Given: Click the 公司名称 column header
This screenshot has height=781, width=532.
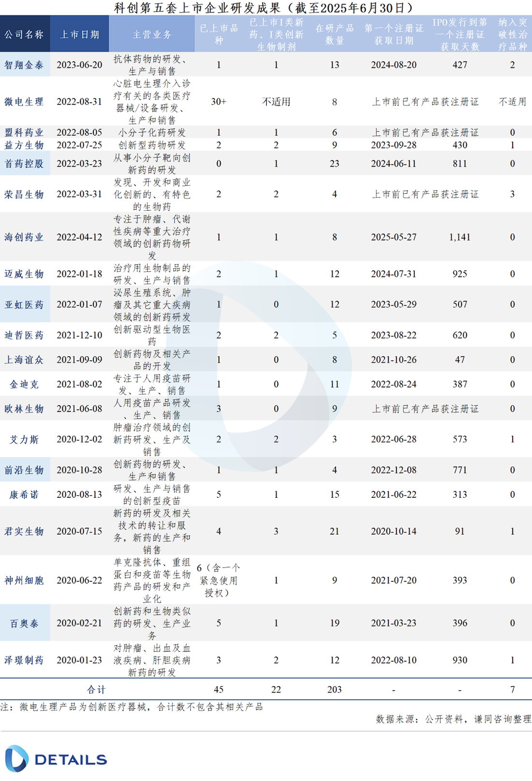Looking at the screenshot, I should pos(24,34).
